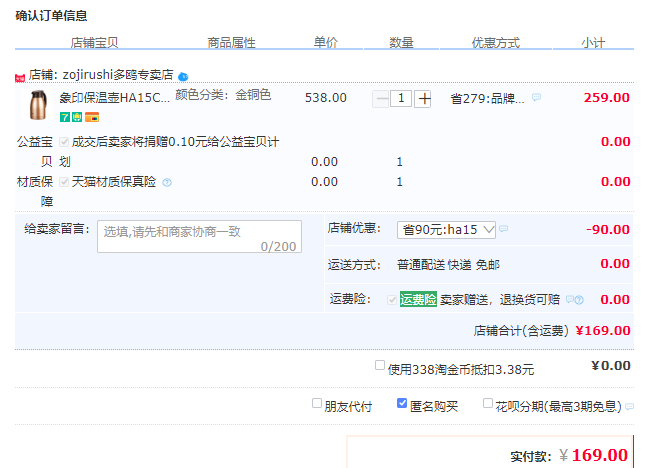653x468 pixels.
Task: Click the green 7-day return icon
Action: [x=65, y=117]
